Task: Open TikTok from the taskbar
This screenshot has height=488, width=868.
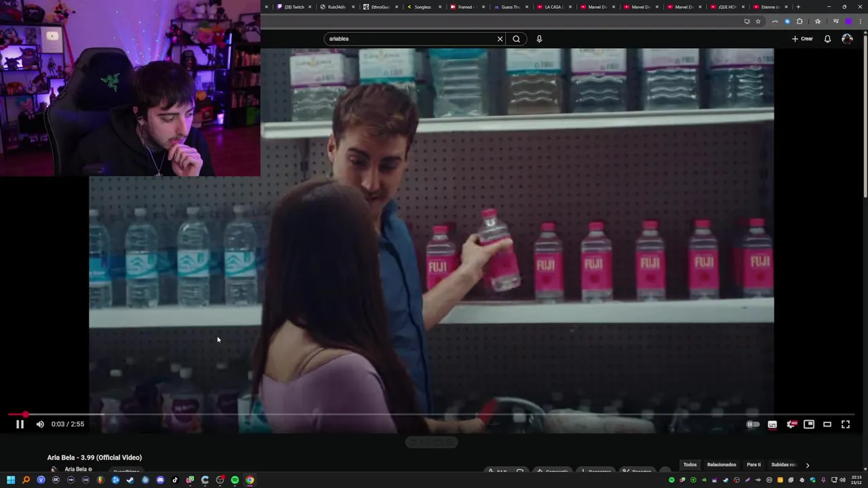Action: pos(175,480)
